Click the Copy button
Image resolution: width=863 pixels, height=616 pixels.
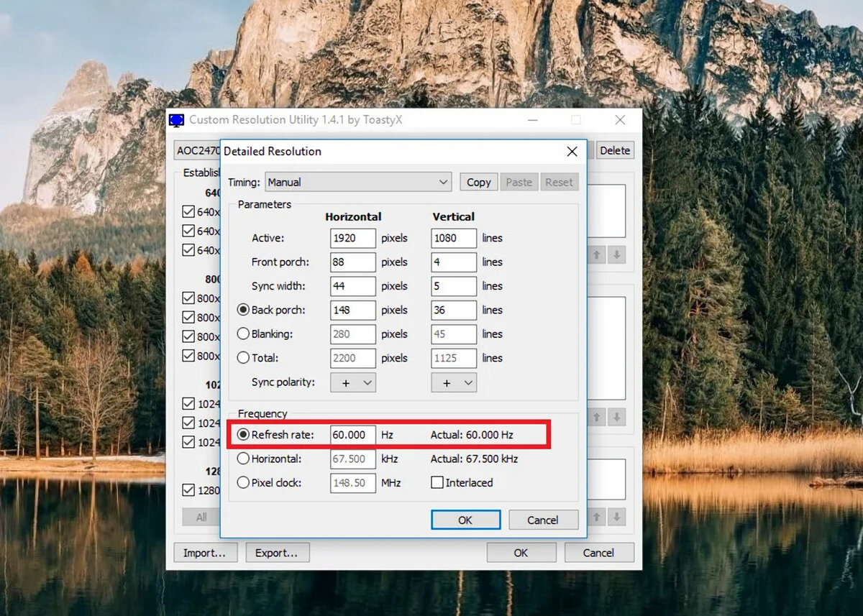pos(478,182)
